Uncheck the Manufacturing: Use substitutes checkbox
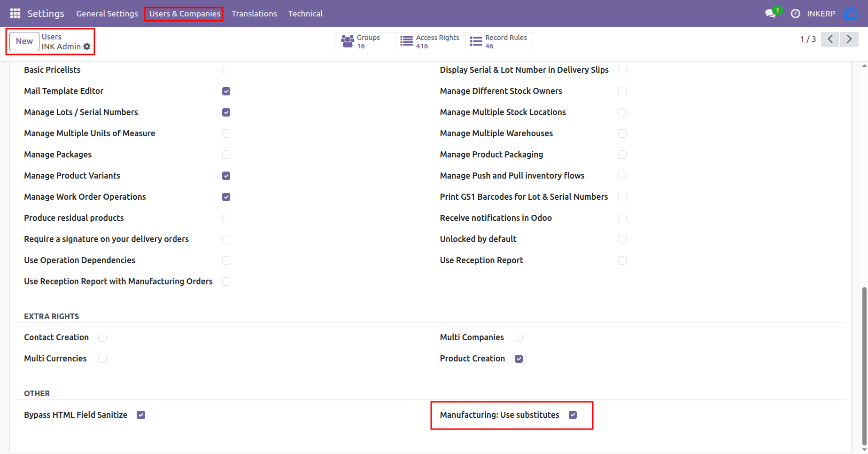Screen dimensions: 868x454 point(573,415)
